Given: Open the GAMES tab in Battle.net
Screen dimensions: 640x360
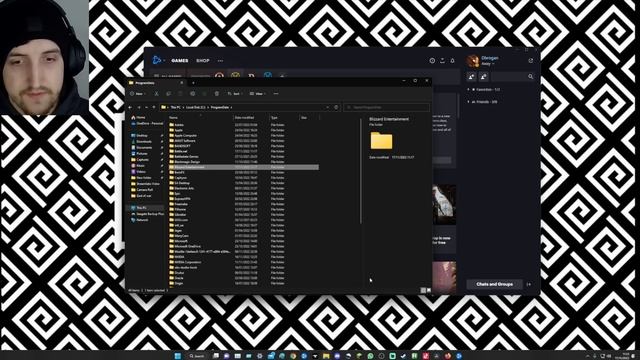Looking at the screenshot, I should click(x=180, y=60).
